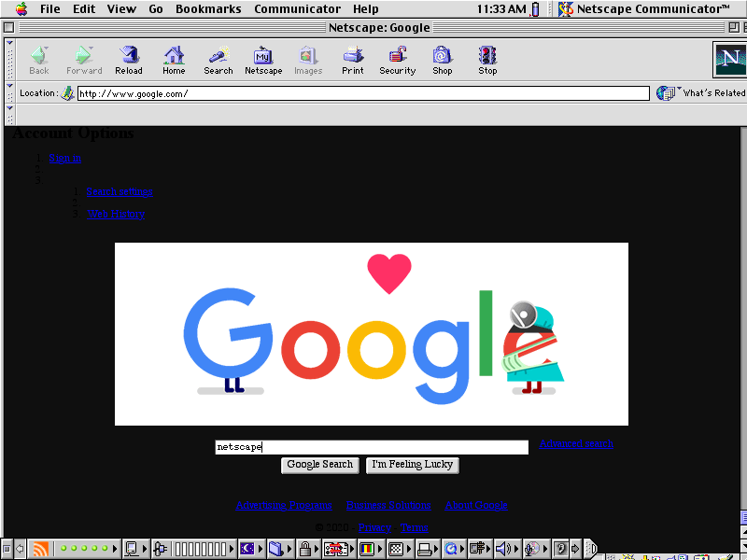Open the Apple menu
The width and height of the screenshot is (747, 560).
point(21,9)
